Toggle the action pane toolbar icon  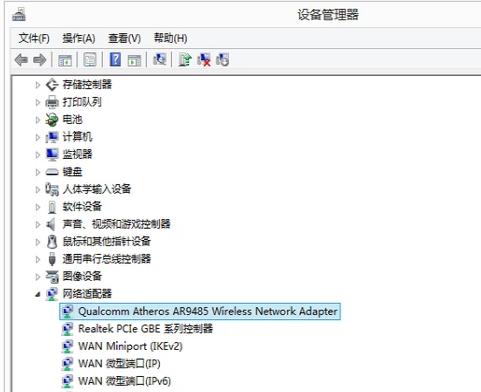click(x=134, y=60)
